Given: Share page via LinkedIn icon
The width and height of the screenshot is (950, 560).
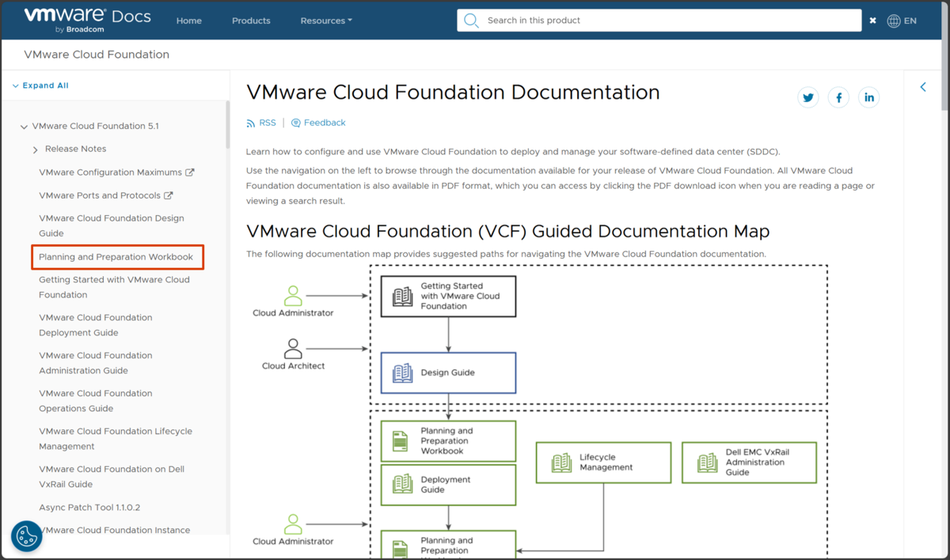Looking at the screenshot, I should coord(869,97).
